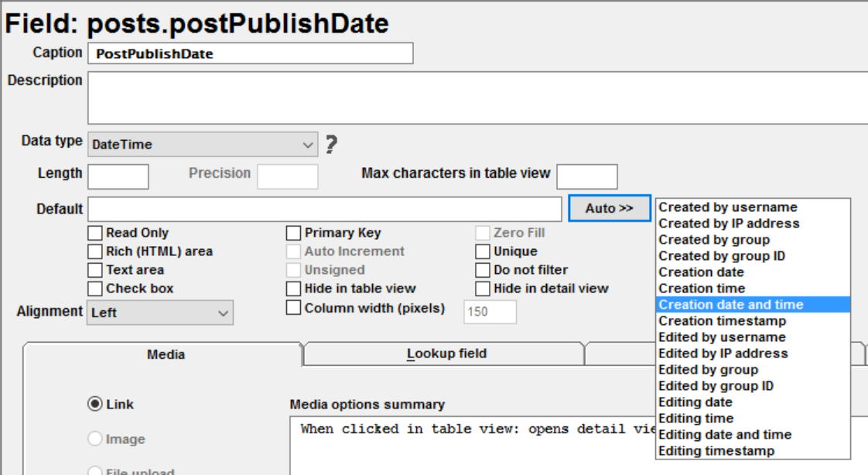
Task: Switch to the Media tab
Action: [x=166, y=354]
